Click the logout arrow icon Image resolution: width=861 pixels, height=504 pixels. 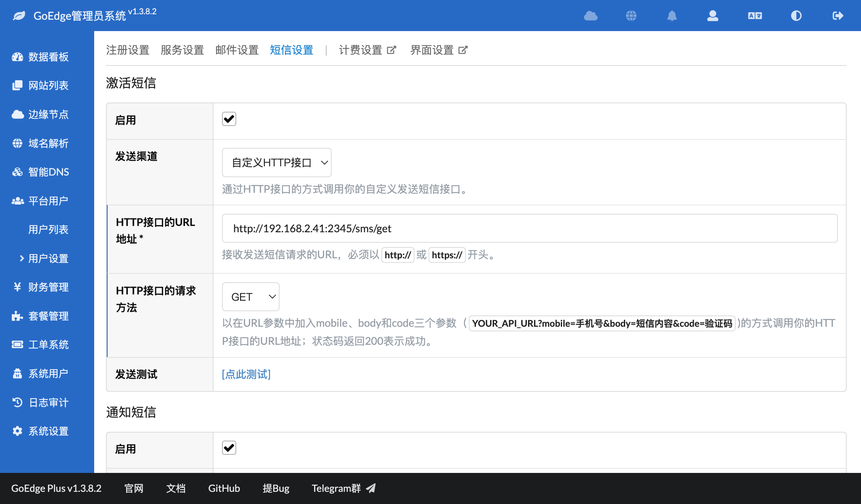click(838, 16)
